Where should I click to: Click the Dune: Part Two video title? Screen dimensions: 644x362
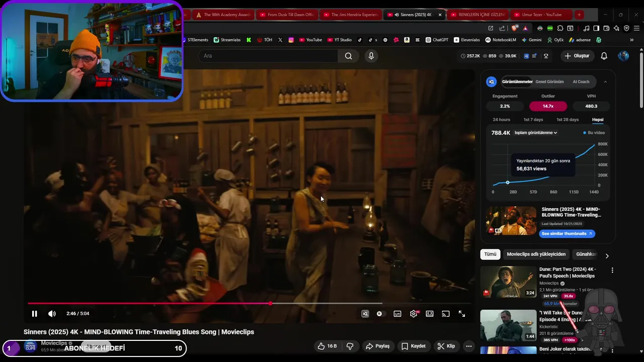(568, 273)
